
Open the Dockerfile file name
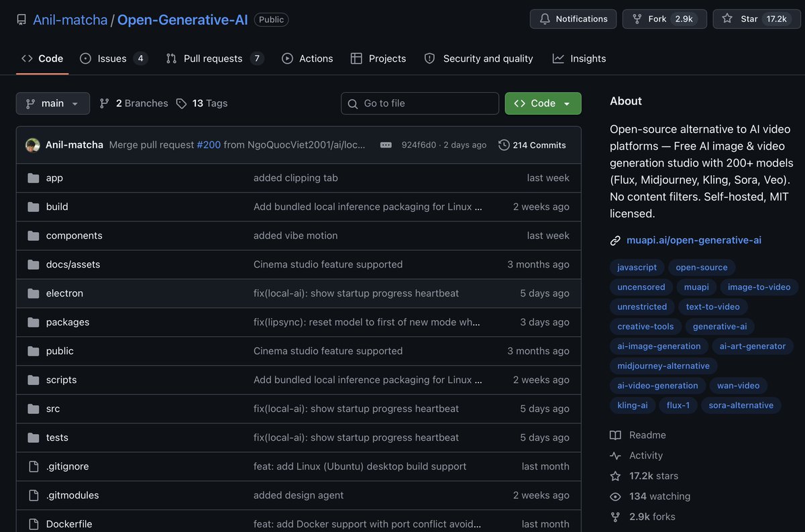(x=69, y=524)
